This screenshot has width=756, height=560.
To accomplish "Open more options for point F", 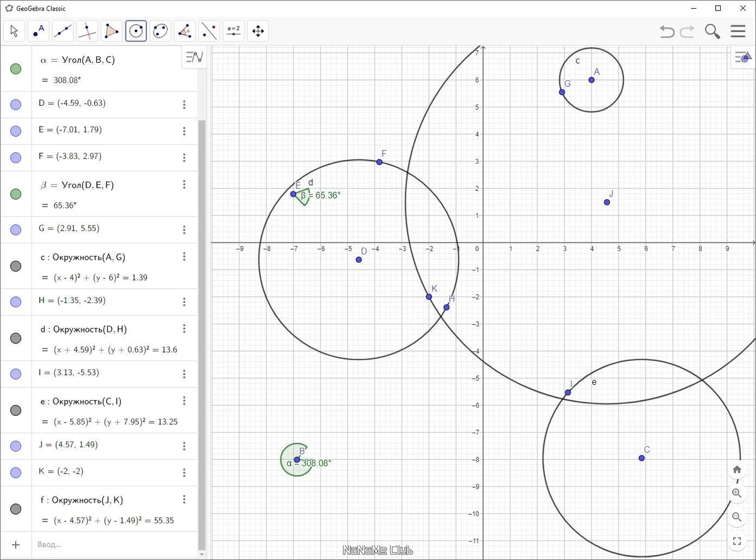I will pyautogui.click(x=184, y=157).
